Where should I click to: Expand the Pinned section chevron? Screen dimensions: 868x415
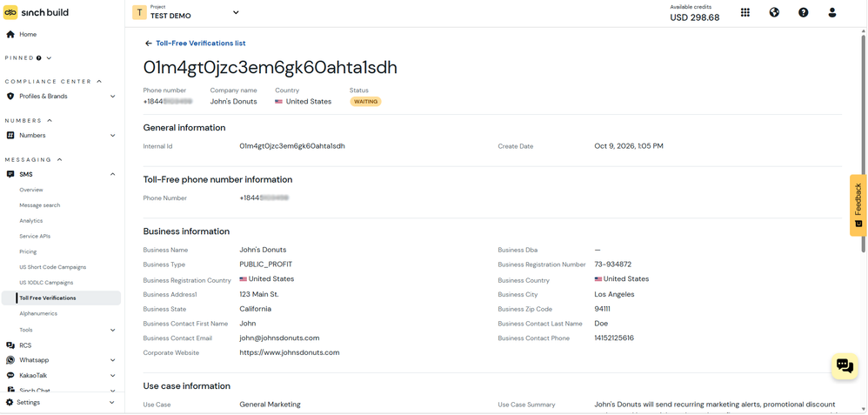(50, 57)
